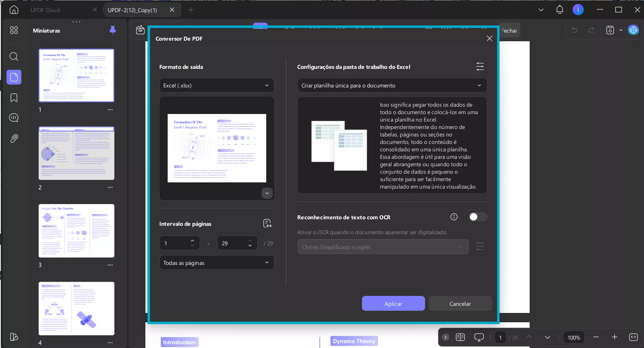This screenshot has height=348, width=644.
Task: Open page 2 thumbnail options menu
Action: tap(110, 187)
